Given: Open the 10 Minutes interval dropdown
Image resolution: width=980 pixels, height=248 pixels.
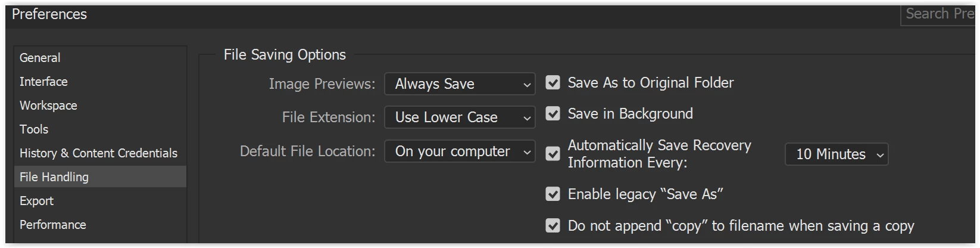Looking at the screenshot, I should [837, 154].
